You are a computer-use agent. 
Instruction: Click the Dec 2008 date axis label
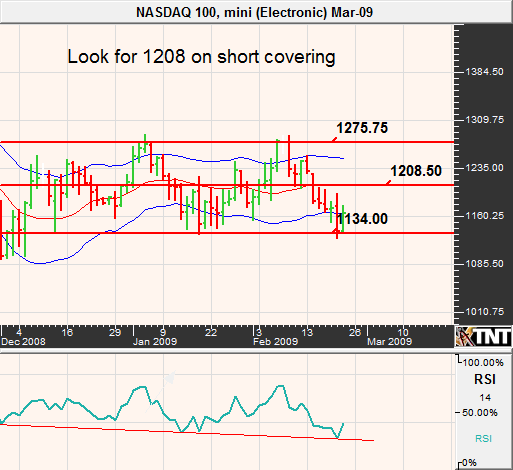(x=23, y=342)
